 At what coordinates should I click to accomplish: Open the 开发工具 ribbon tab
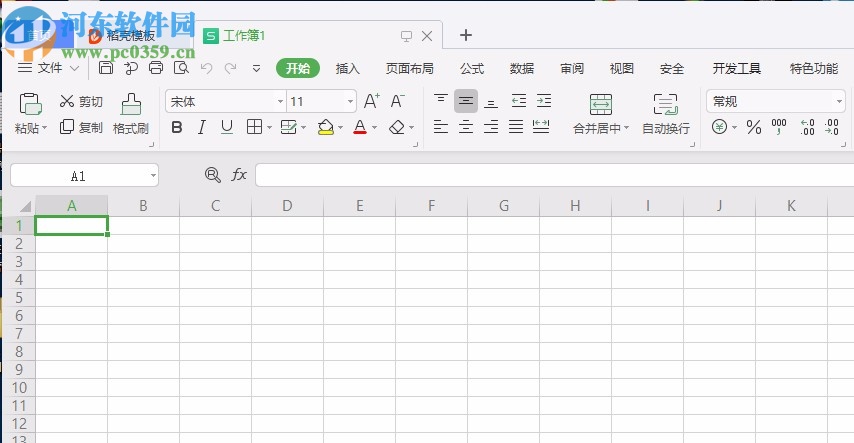point(736,69)
